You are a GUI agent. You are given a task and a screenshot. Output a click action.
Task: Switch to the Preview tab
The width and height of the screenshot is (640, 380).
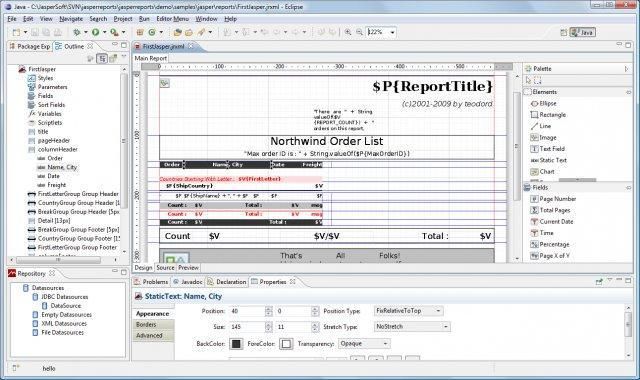188,268
